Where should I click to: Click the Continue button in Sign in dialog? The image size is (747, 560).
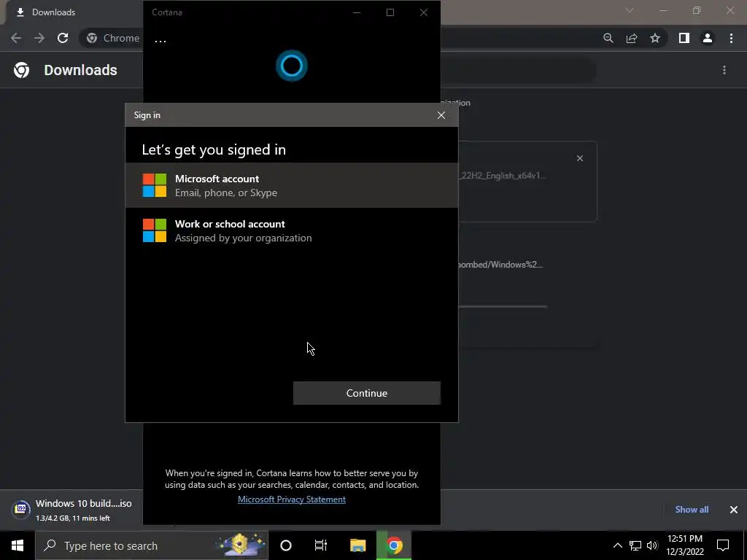pyautogui.click(x=367, y=393)
